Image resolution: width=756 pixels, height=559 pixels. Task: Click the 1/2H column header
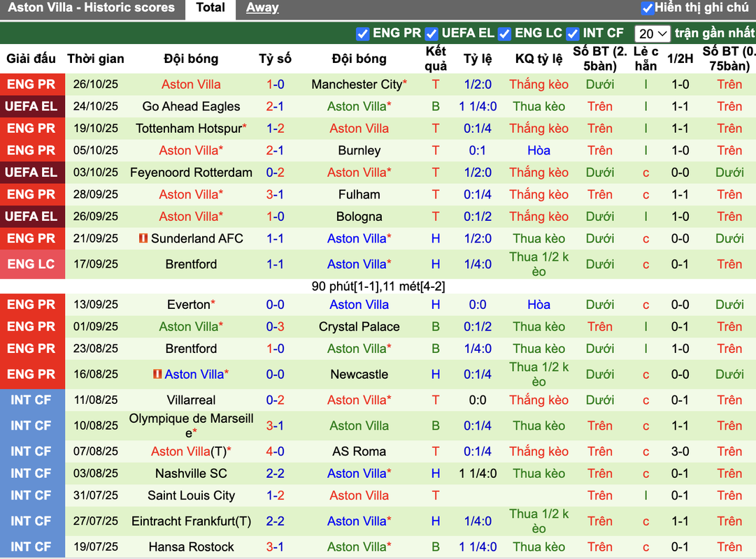coord(680,59)
